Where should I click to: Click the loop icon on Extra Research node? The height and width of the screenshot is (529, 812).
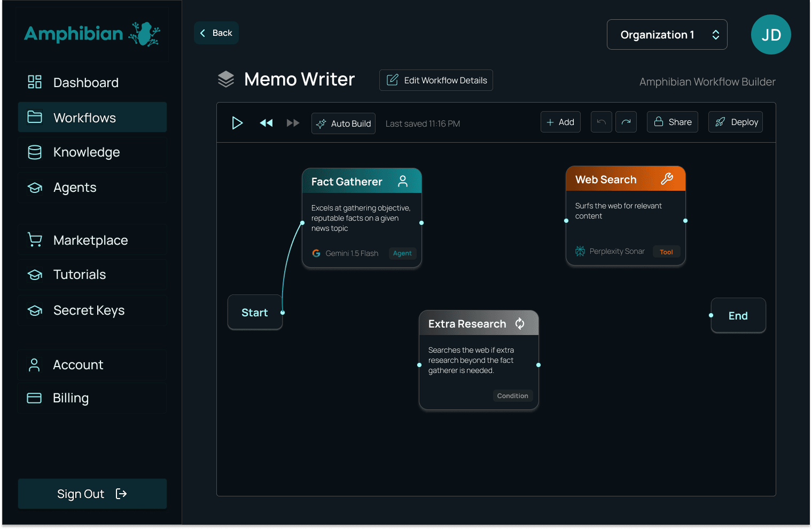[520, 323]
